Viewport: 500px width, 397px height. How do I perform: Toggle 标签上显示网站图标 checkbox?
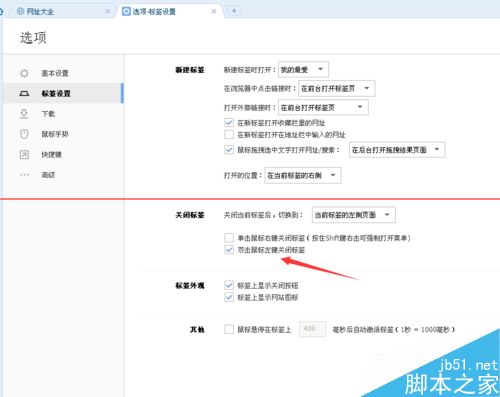pos(229,297)
